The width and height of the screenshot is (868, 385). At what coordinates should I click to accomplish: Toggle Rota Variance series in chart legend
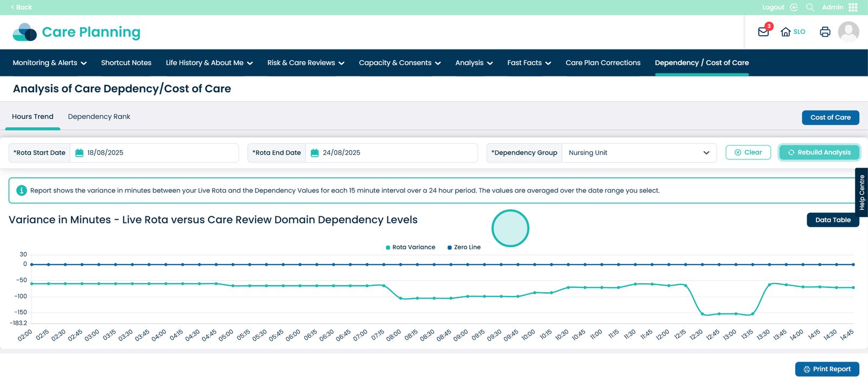[x=410, y=247]
